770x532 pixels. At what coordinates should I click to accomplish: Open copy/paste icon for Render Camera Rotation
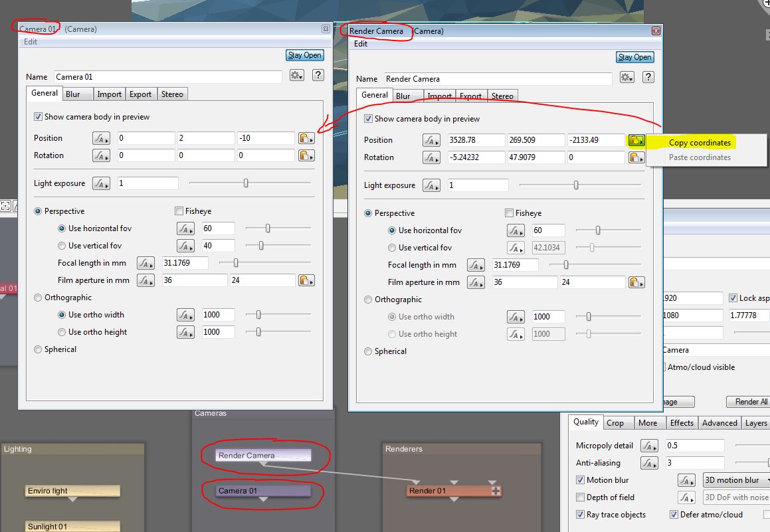[x=636, y=157]
